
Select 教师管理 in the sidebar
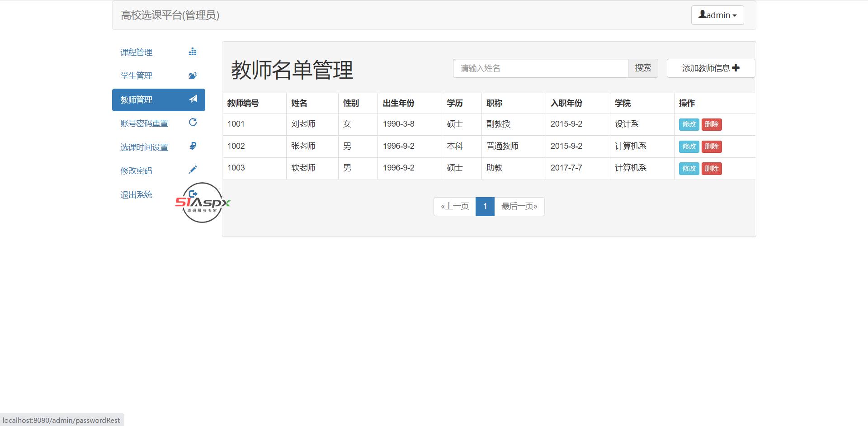(159, 100)
